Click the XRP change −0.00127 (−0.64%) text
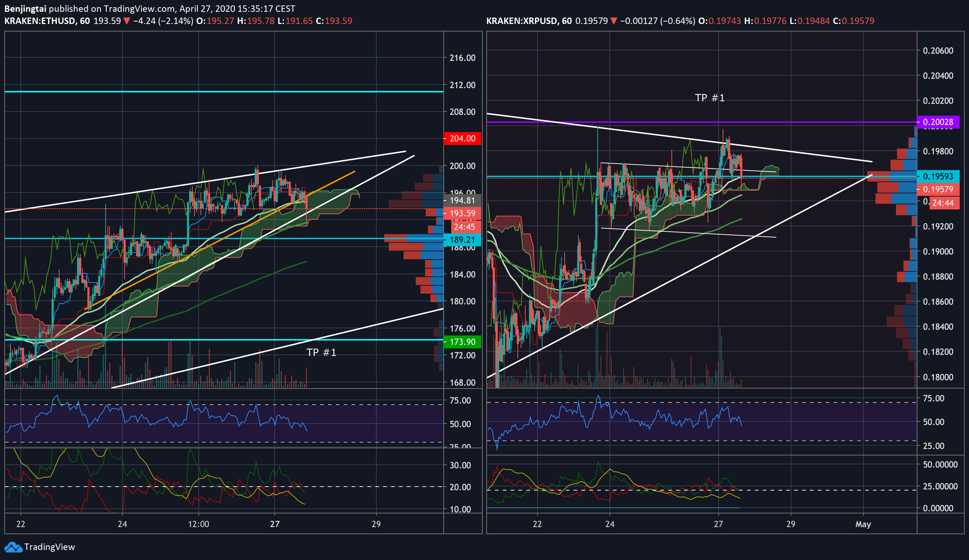 [x=657, y=21]
